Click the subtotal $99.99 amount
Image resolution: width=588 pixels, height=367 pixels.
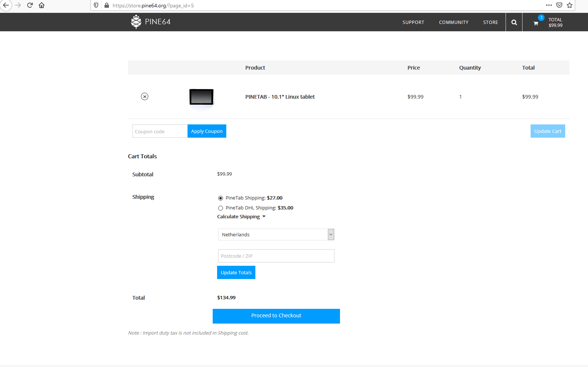point(224,174)
